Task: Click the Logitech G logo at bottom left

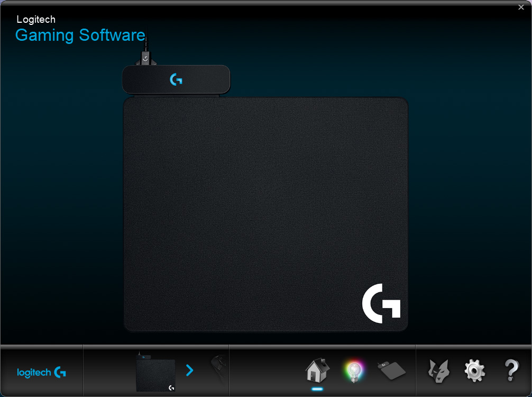Action: click(41, 373)
